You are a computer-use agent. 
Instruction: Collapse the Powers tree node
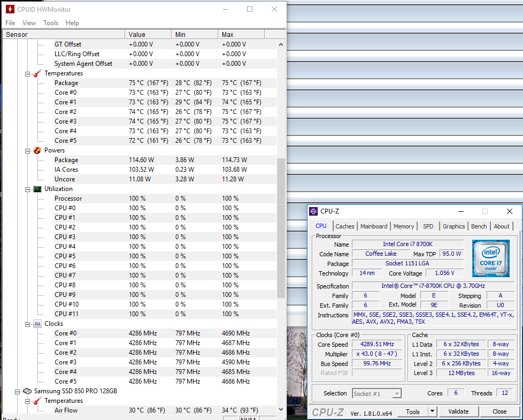point(28,151)
